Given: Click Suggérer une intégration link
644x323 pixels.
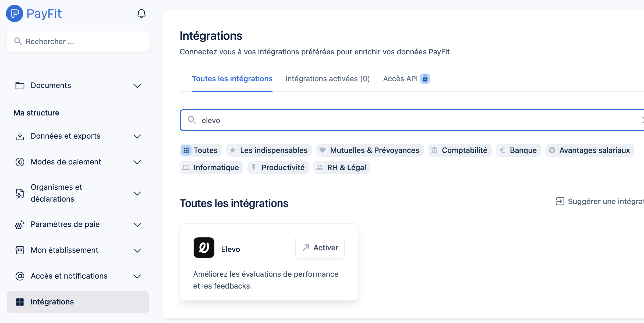Looking at the screenshot, I should [600, 201].
